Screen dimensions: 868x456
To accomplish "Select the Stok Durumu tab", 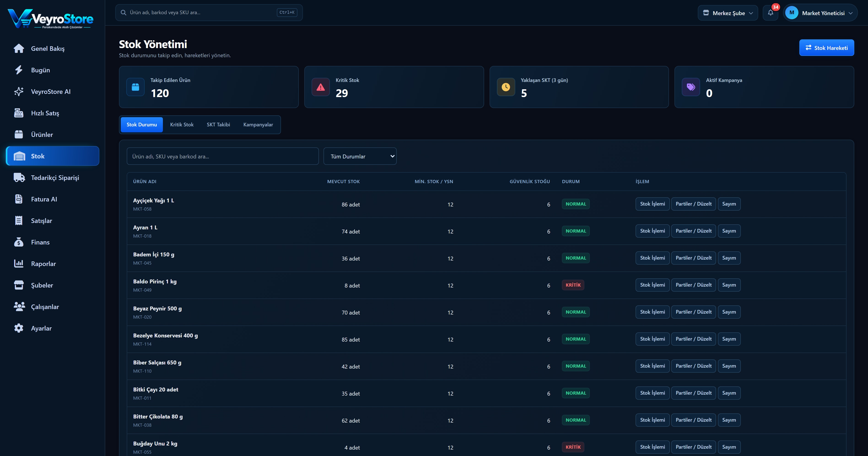I will coord(142,125).
